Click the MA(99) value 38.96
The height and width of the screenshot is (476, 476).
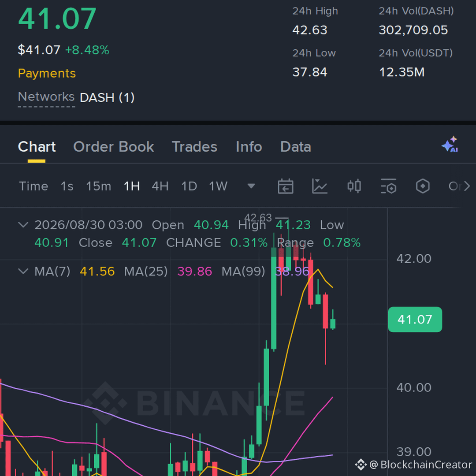292,271
